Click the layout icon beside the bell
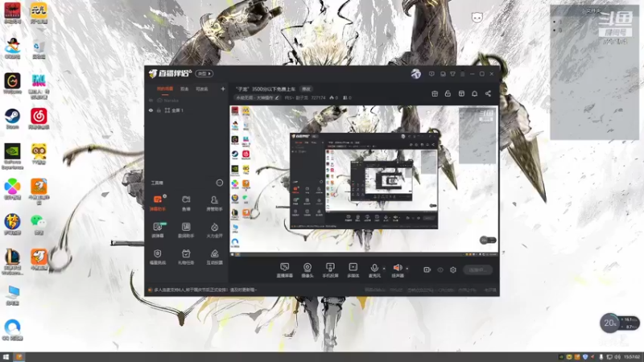The height and width of the screenshot is (362, 644). click(461, 93)
